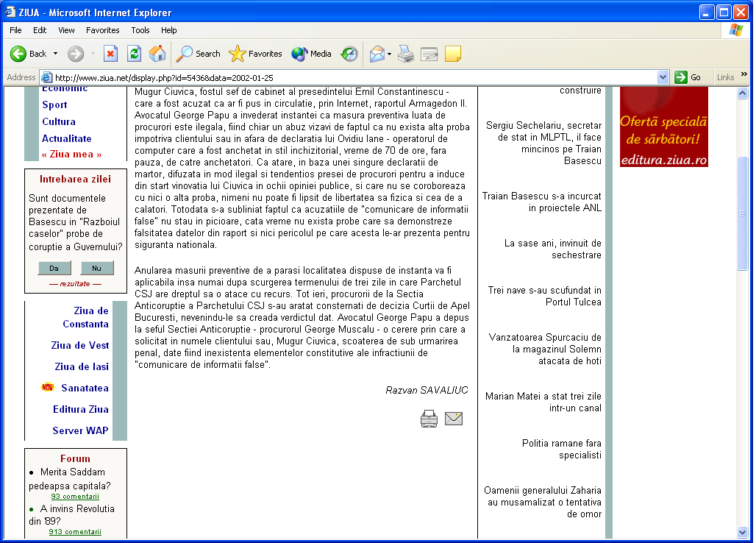The width and height of the screenshot is (756, 543).
Task: Open Ziua de Vest link
Action: point(80,345)
